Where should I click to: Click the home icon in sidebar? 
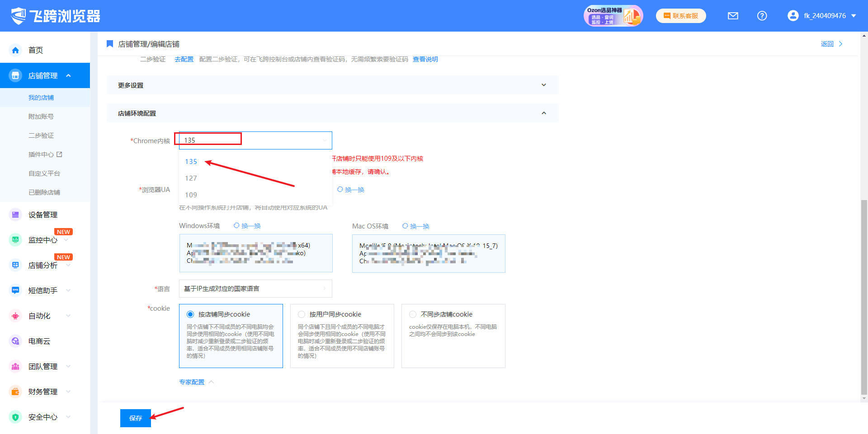[15, 50]
